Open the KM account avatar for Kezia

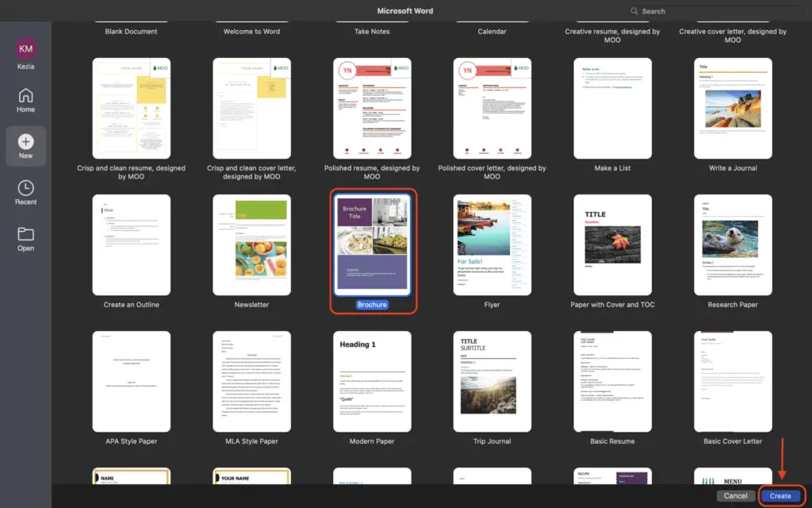tap(25, 48)
